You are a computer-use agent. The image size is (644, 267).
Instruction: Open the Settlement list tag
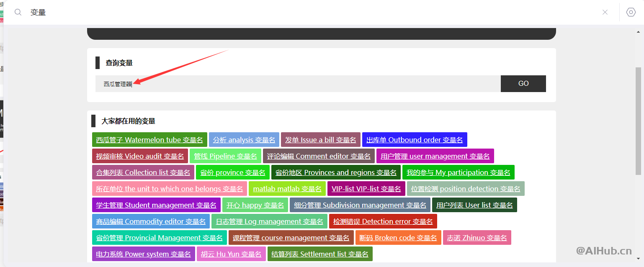click(x=320, y=254)
